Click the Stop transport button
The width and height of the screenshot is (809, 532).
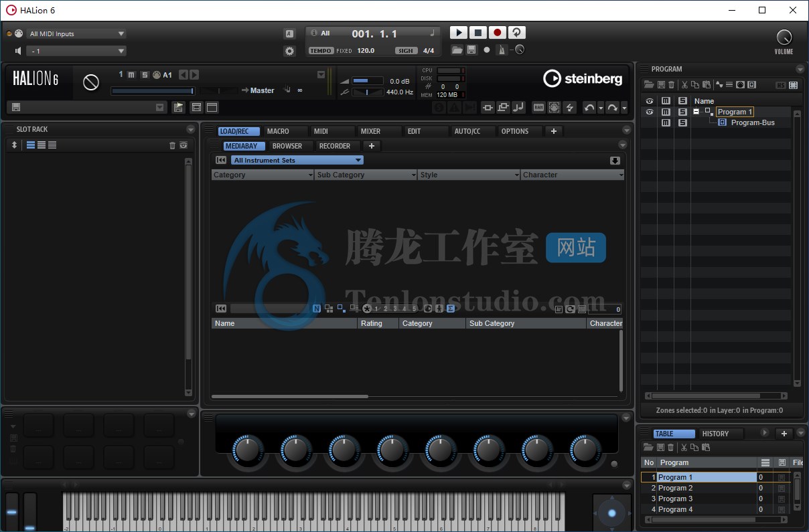[x=477, y=32]
